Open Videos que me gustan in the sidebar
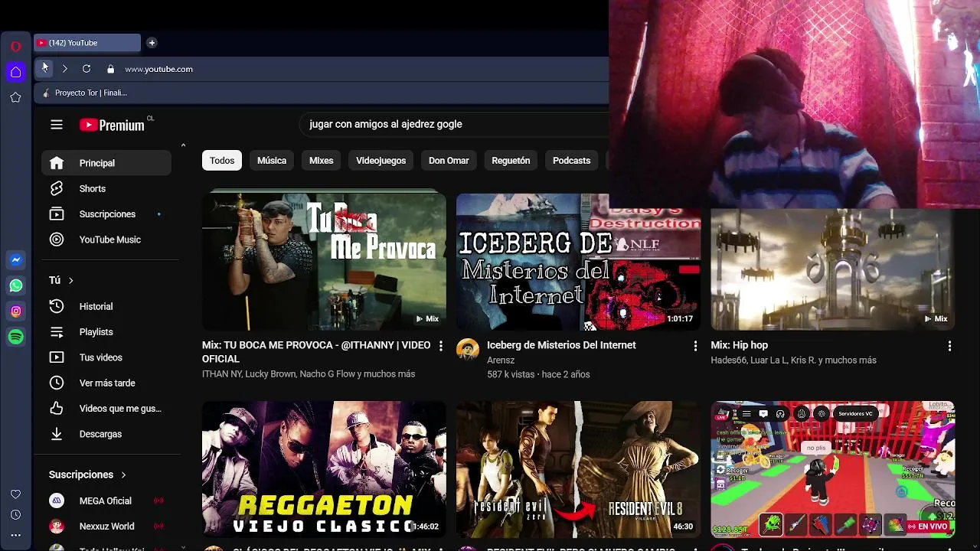This screenshot has height=551, width=980. 106,409
